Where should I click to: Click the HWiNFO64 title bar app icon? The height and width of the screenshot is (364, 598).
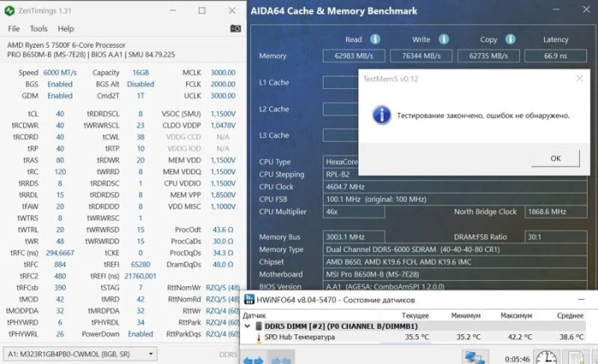[x=249, y=300]
